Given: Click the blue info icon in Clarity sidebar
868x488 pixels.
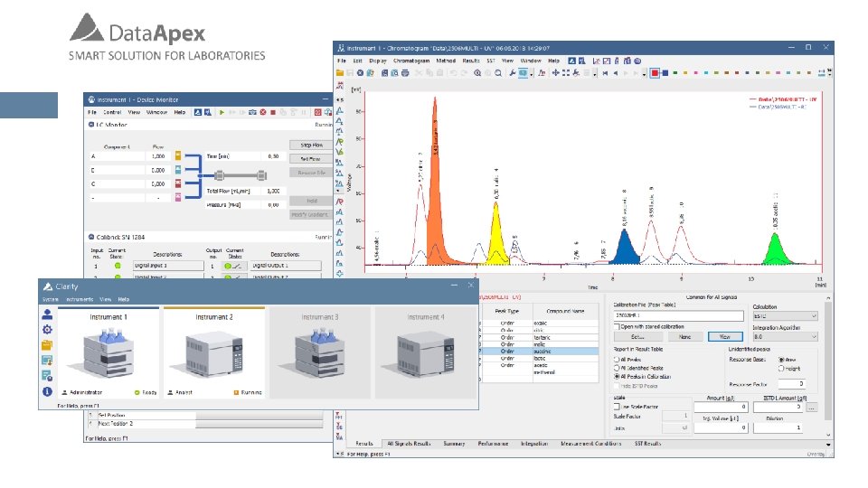Looking at the screenshot, I should click(x=47, y=391).
